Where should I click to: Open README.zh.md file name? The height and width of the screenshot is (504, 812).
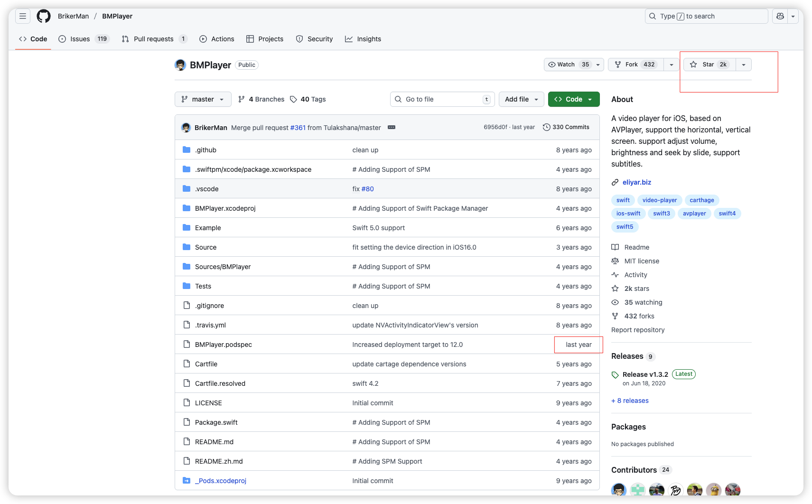(x=219, y=461)
